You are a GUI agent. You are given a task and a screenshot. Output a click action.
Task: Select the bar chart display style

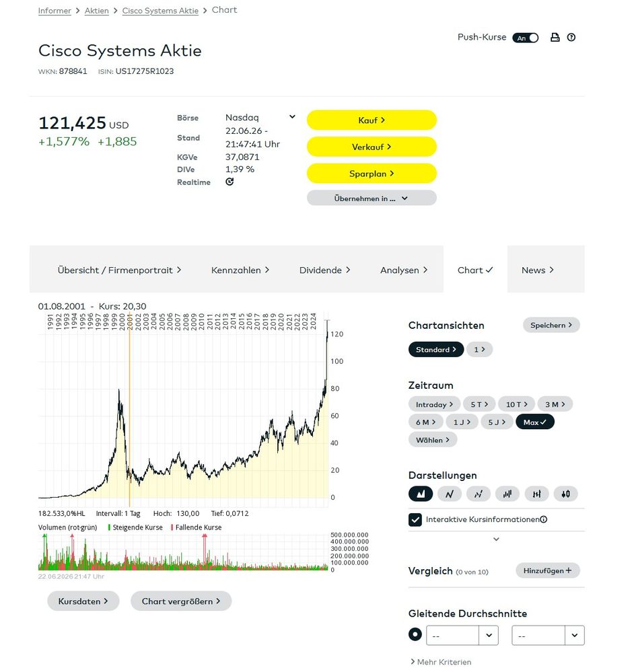(x=507, y=494)
